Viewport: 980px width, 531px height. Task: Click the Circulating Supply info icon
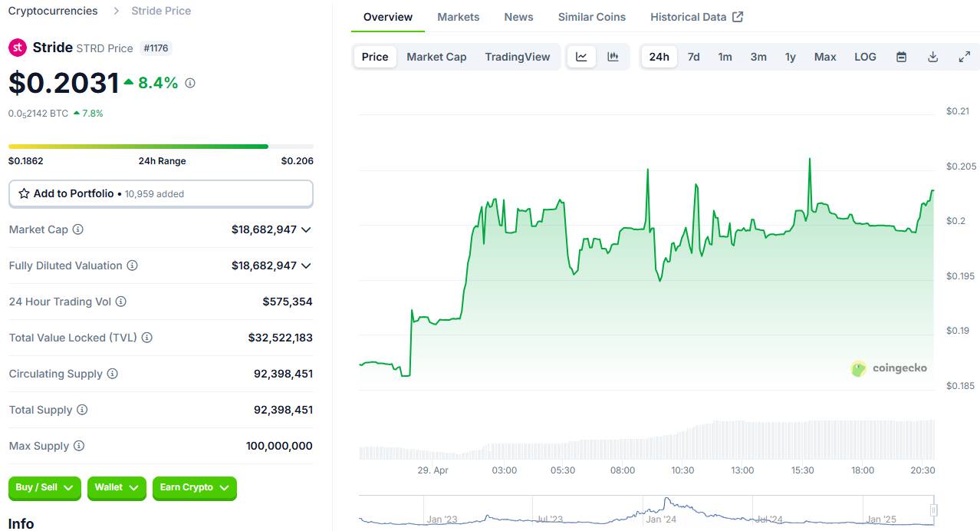click(x=112, y=374)
